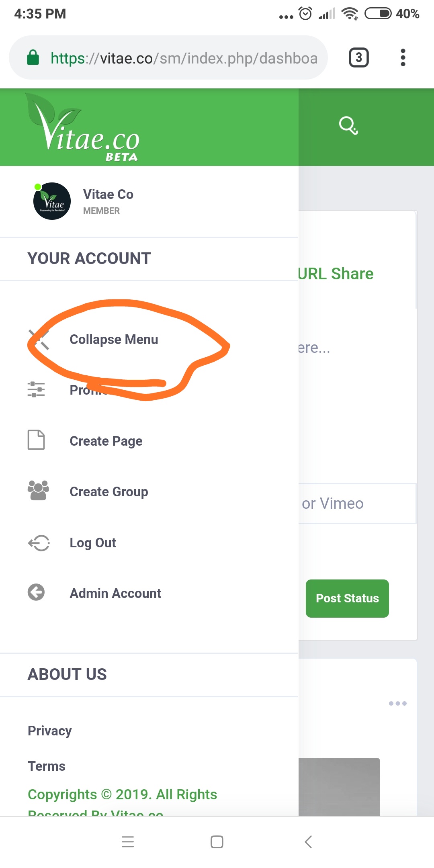Click the Vitae.co BETA logo

click(x=82, y=127)
